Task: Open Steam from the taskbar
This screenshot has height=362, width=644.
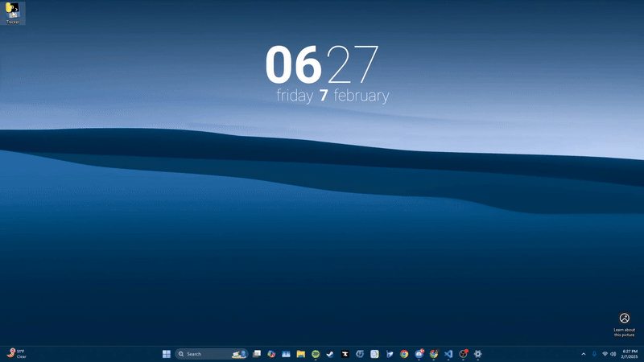Action: [330, 354]
